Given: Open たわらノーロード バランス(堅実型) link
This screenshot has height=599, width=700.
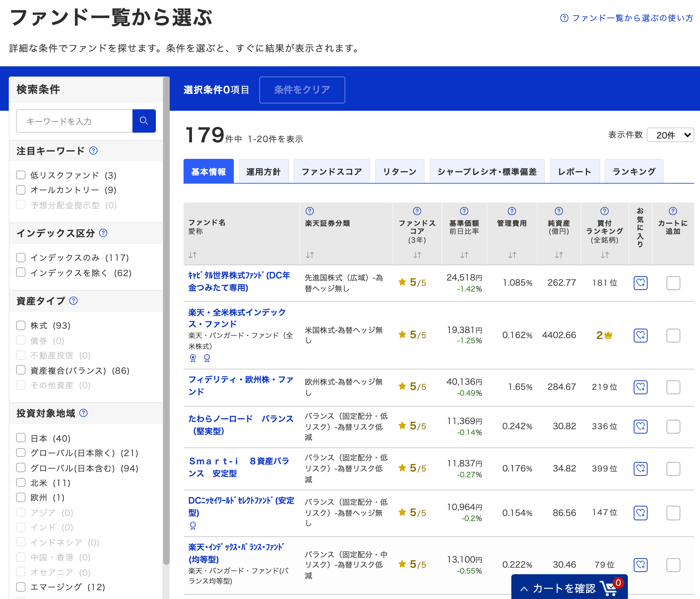Looking at the screenshot, I should pos(241,425).
